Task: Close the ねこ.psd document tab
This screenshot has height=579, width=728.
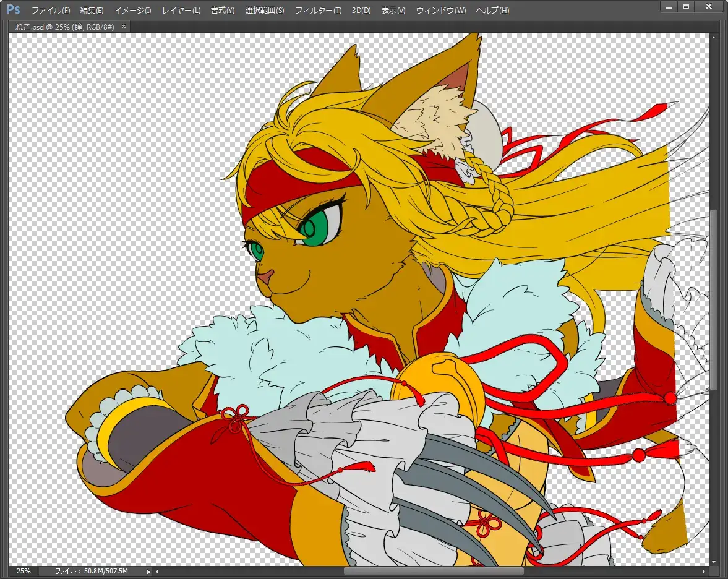Action: pyautogui.click(x=124, y=27)
